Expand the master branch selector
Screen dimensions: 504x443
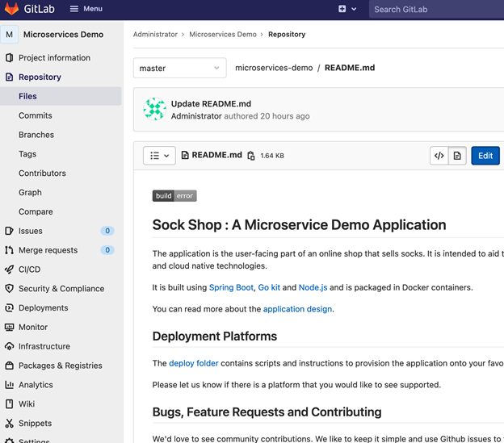click(x=179, y=68)
